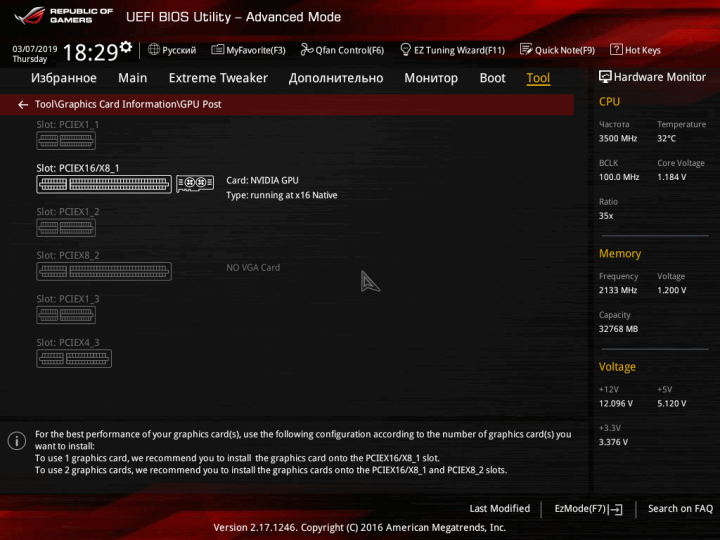Open the Монитор tab
The image size is (720, 540).
pyautogui.click(x=431, y=78)
